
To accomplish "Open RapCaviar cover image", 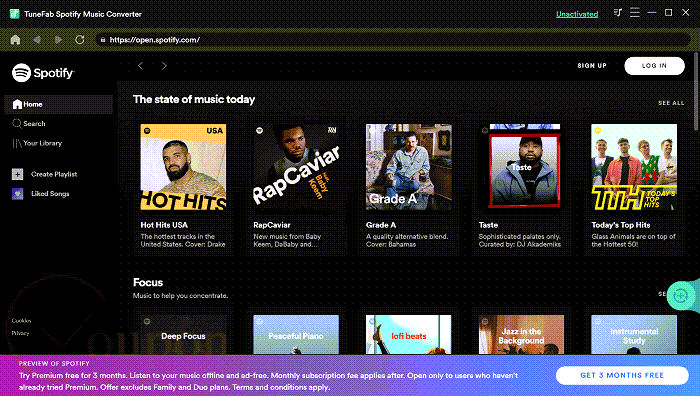I will [296, 167].
